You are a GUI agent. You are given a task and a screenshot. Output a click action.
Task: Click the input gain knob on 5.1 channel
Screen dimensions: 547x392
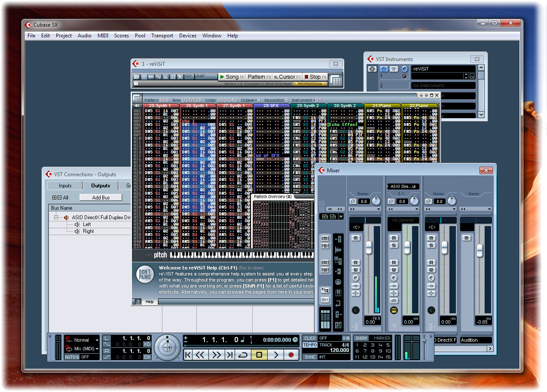414,201
